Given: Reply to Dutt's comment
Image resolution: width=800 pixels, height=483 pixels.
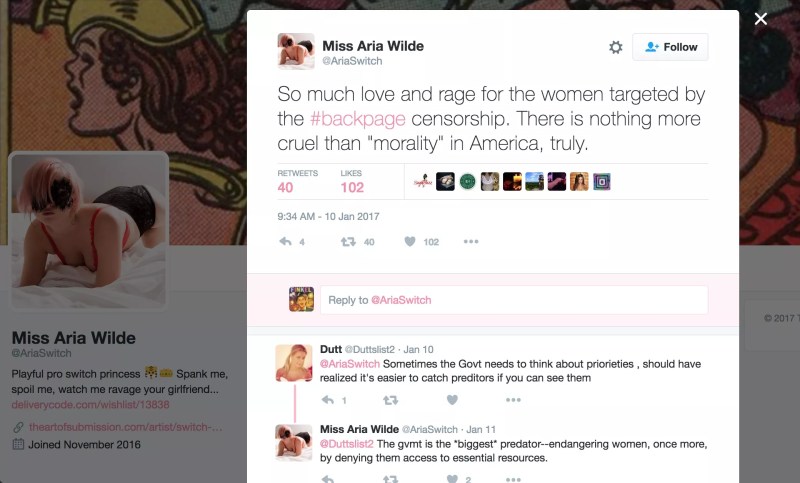Looking at the screenshot, I should tap(328, 400).
